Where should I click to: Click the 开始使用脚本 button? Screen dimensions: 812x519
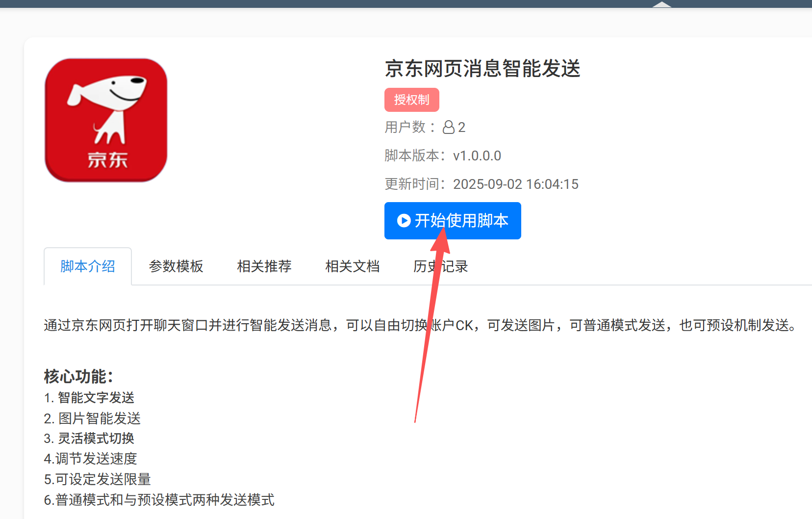[453, 221]
